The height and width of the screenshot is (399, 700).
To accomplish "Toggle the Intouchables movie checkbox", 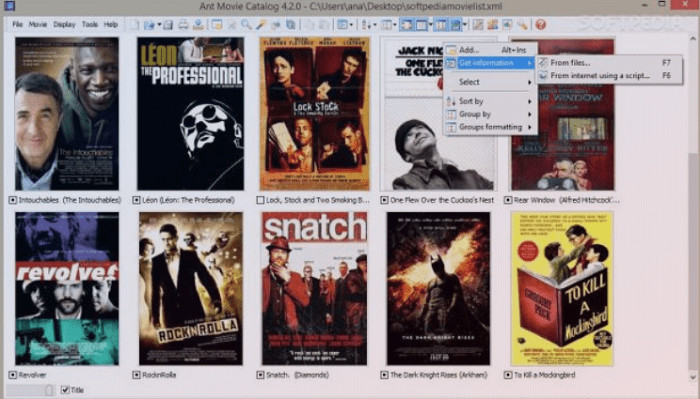I will click(x=12, y=200).
